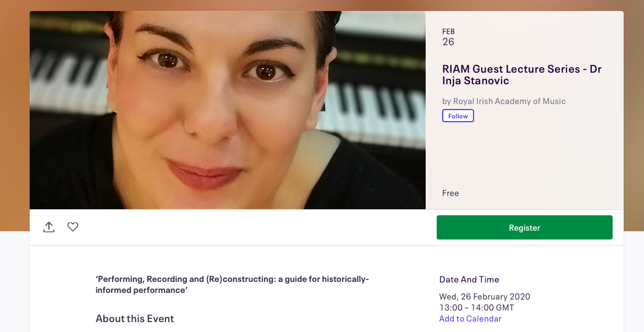Click the Wed, 26 February 2020 date text
The image size is (644, 332).
(485, 297)
